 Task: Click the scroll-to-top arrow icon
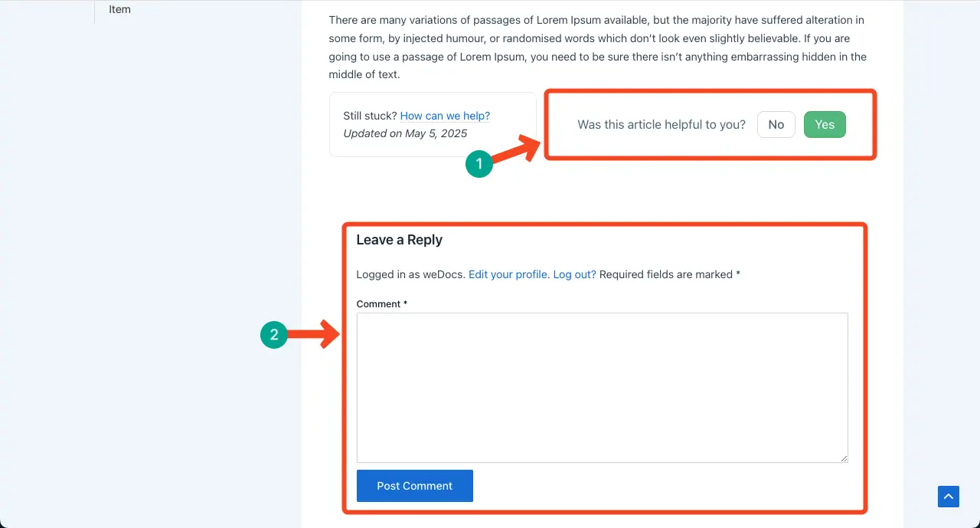(949, 497)
